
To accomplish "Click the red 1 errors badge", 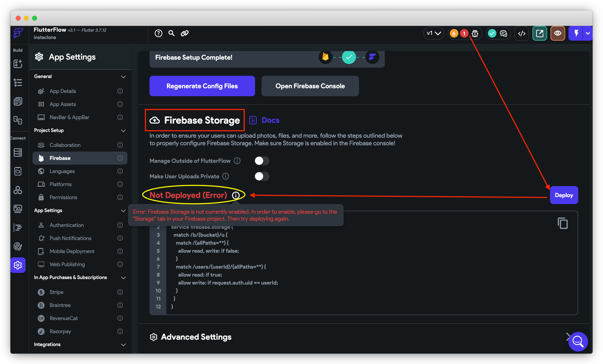I will tap(464, 33).
